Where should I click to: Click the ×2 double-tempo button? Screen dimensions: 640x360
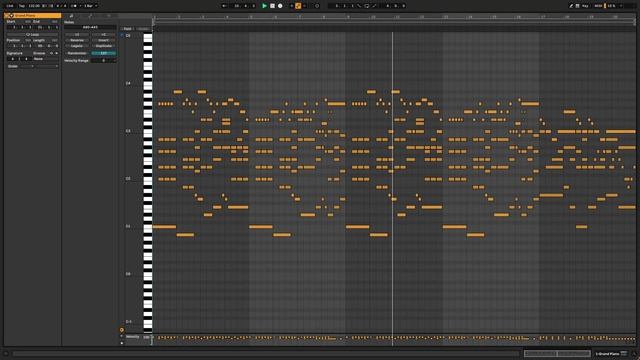(x=104, y=35)
